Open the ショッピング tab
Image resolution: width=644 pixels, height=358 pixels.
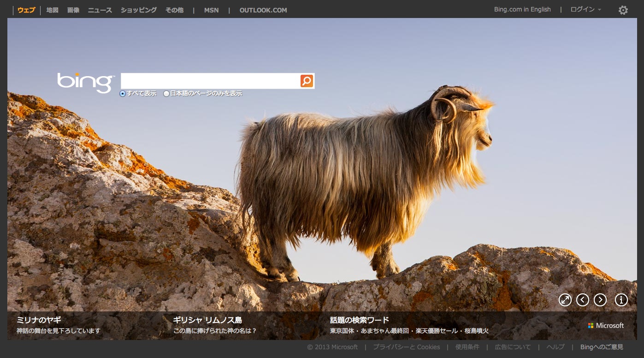[x=138, y=10]
